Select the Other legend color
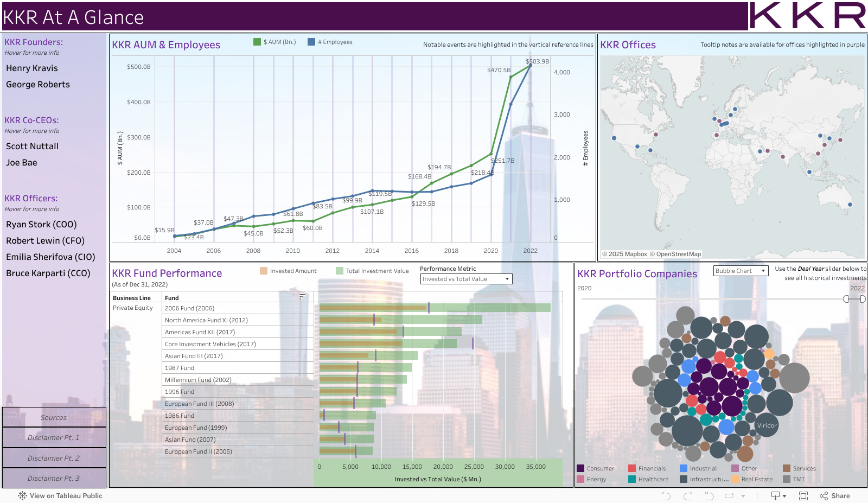This screenshot has width=868, height=503. (735, 468)
